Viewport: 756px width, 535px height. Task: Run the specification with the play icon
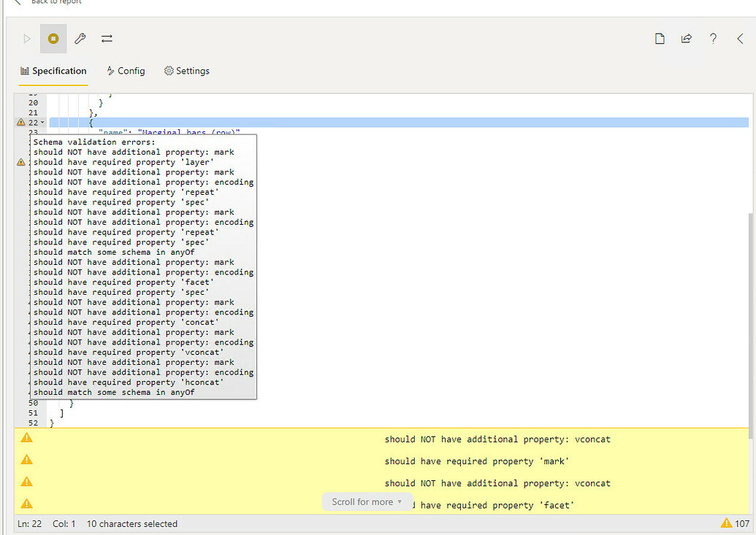[26, 38]
